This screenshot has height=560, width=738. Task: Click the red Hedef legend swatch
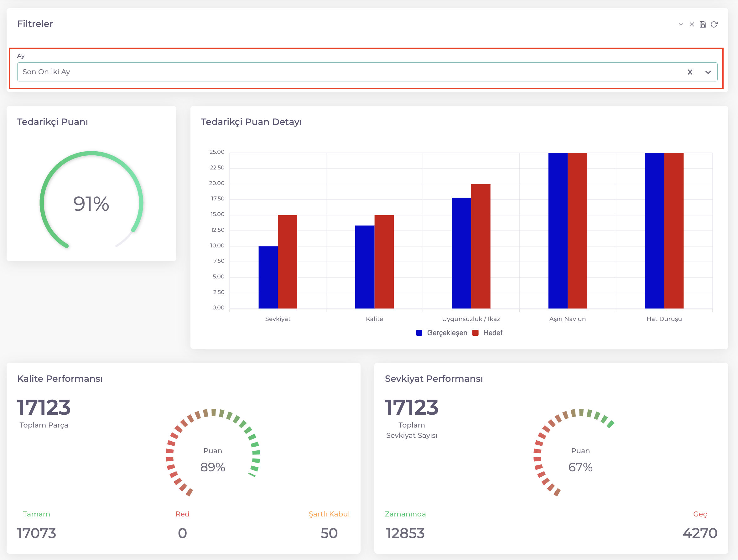click(x=476, y=333)
